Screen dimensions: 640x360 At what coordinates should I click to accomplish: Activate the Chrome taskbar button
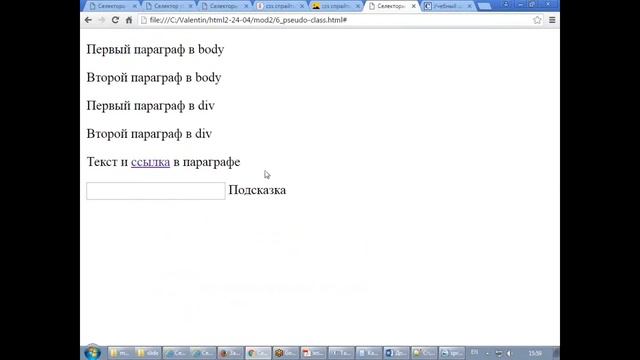coord(258,353)
